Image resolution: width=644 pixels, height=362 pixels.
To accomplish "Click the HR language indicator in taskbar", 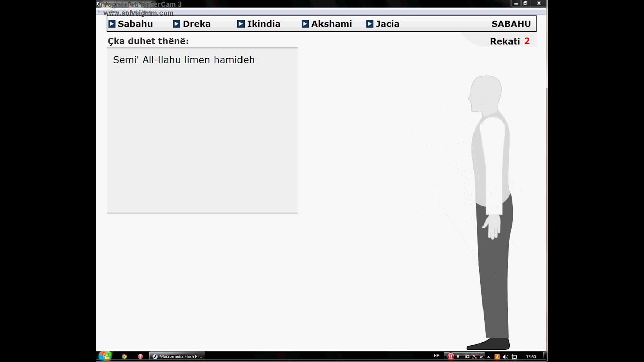I will coord(436,356).
